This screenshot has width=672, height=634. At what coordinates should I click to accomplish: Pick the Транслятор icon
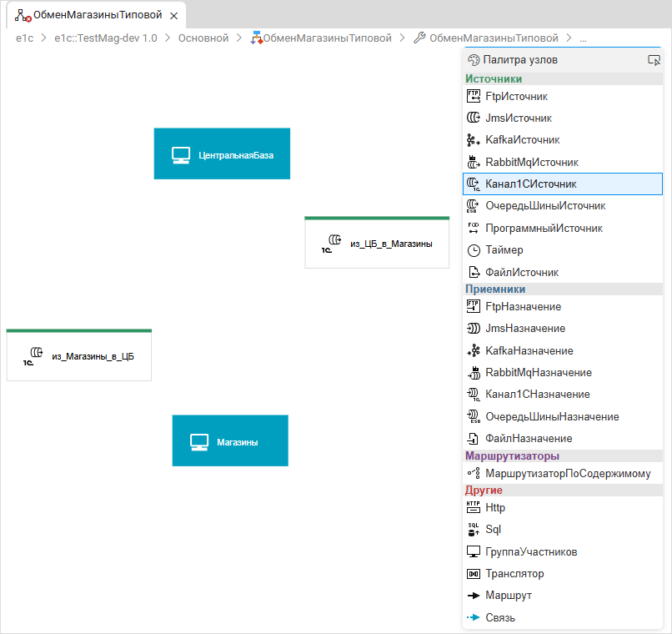[x=474, y=574]
